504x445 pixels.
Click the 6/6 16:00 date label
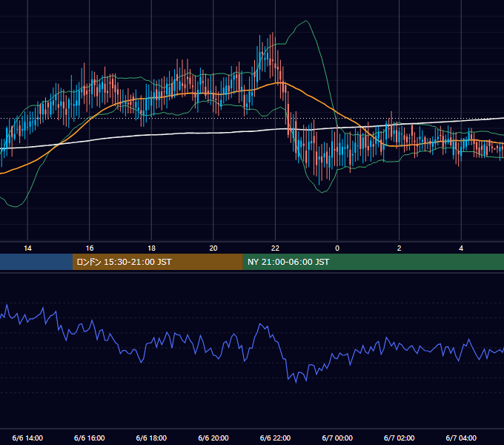[90, 438]
